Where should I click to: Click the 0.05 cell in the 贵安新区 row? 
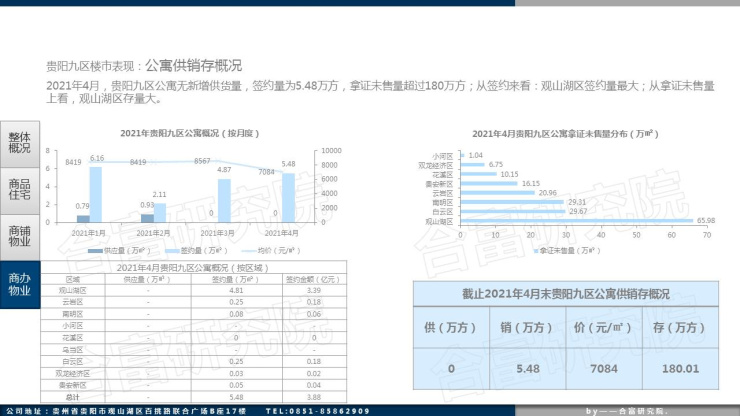(x=236, y=385)
